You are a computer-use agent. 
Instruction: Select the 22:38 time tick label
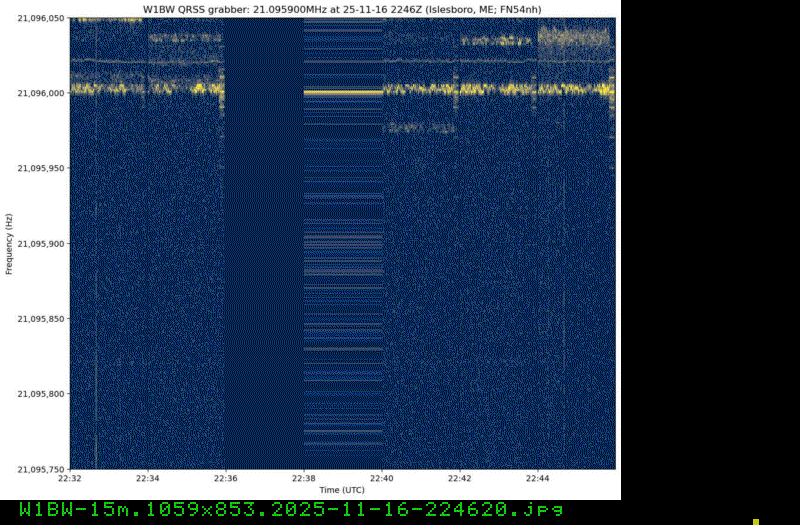tap(304, 478)
